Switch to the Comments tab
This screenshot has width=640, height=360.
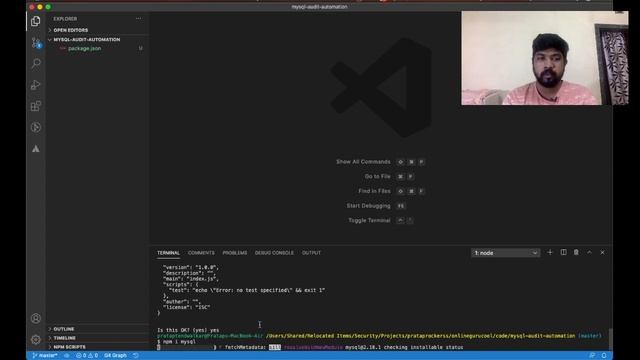click(x=201, y=253)
